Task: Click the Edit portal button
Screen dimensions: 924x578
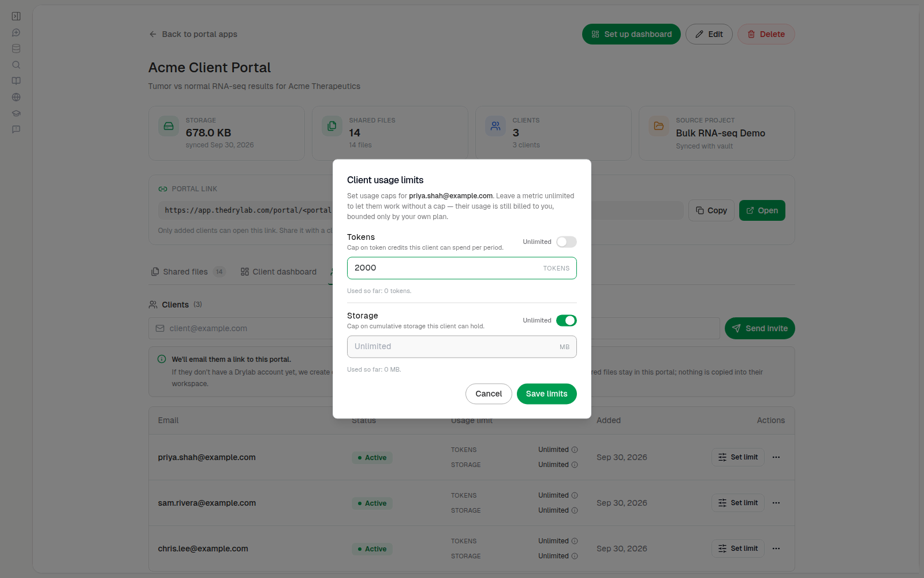Action: pos(709,34)
